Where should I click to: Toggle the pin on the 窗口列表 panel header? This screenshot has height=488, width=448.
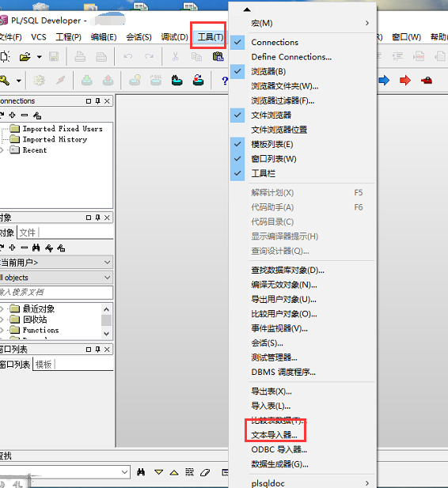pyautogui.click(x=98, y=350)
